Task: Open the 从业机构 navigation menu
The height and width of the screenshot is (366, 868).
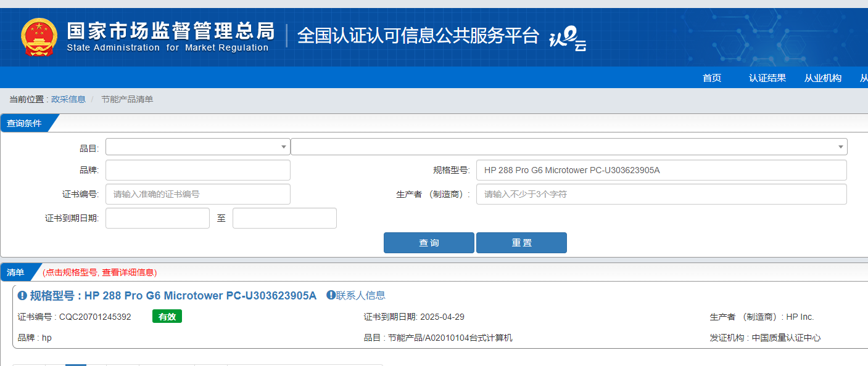Action: click(823, 78)
